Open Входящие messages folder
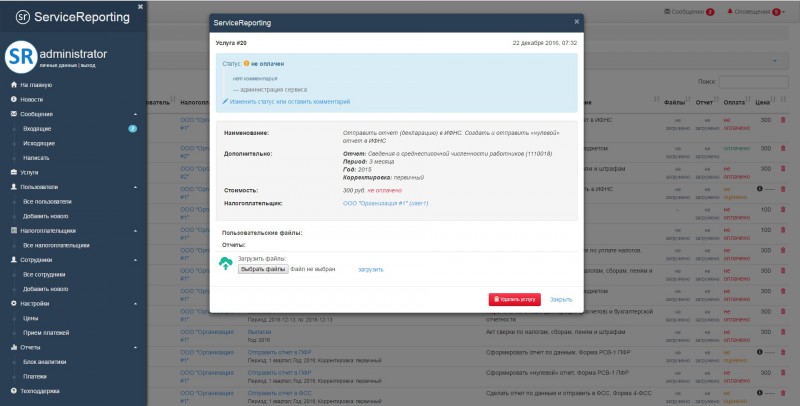800x406 pixels. coord(37,129)
